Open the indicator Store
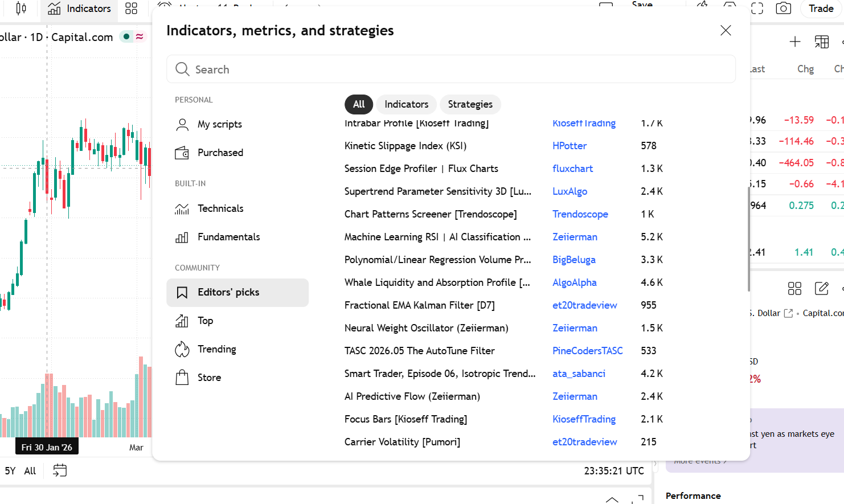Screen dimensions: 844x504 237,378
